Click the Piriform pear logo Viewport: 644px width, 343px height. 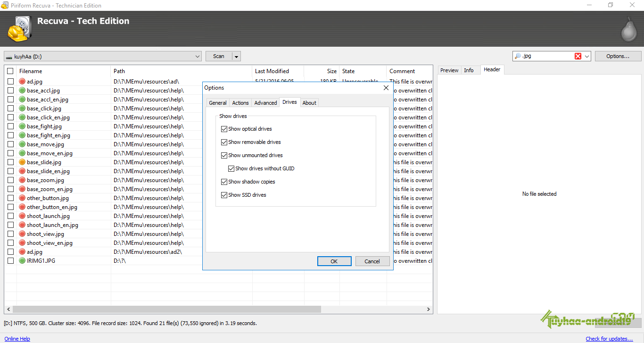pos(629,29)
